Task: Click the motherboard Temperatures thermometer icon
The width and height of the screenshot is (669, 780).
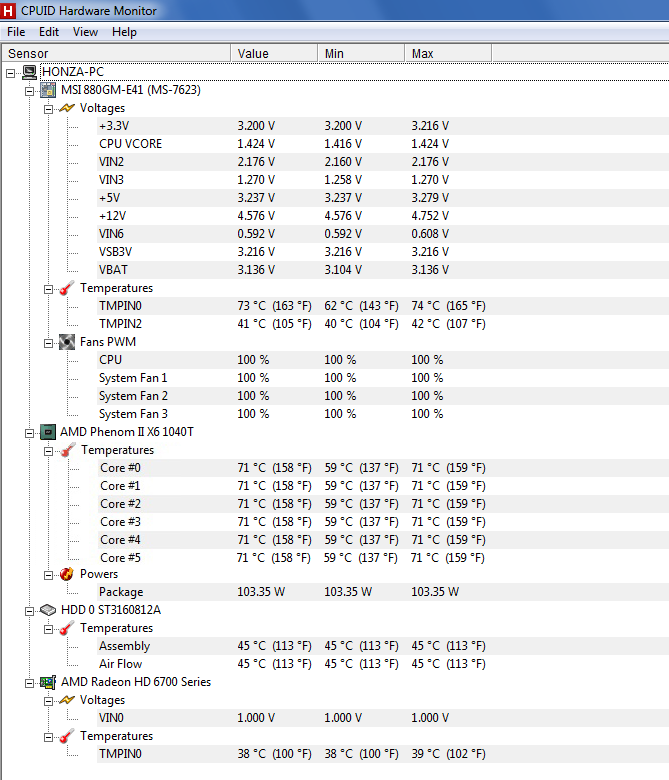Action: [67, 288]
